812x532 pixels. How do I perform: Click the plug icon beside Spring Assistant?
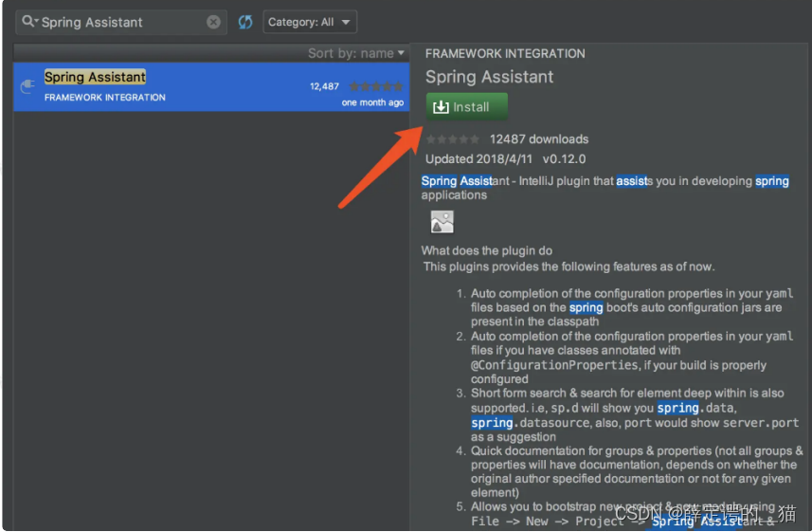click(27, 85)
